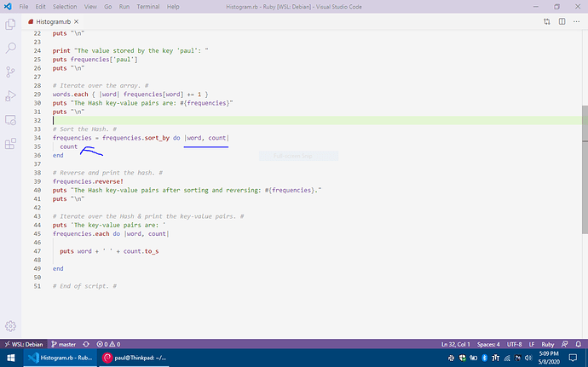Screen dimensions: 588x367
Task: Click the battery tray icon
Action: point(473,358)
